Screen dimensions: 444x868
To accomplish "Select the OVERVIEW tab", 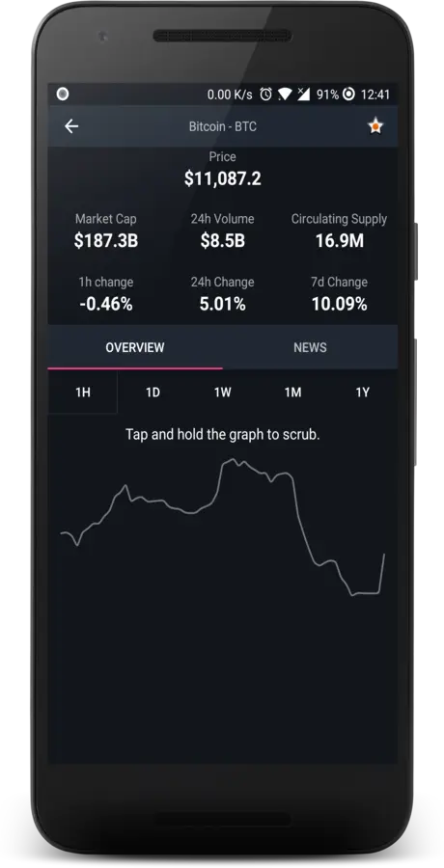I will (x=135, y=347).
